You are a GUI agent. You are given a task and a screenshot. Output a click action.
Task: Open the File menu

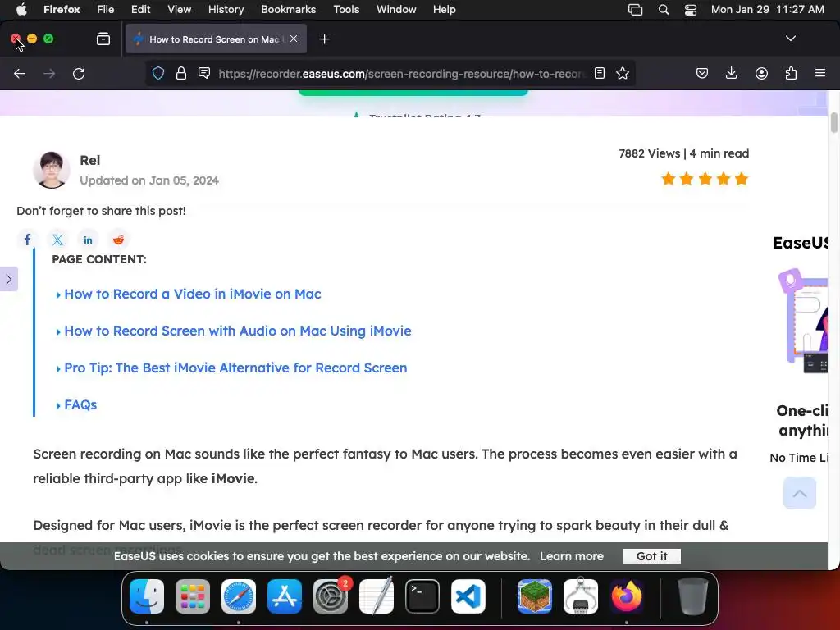(106, 10)
